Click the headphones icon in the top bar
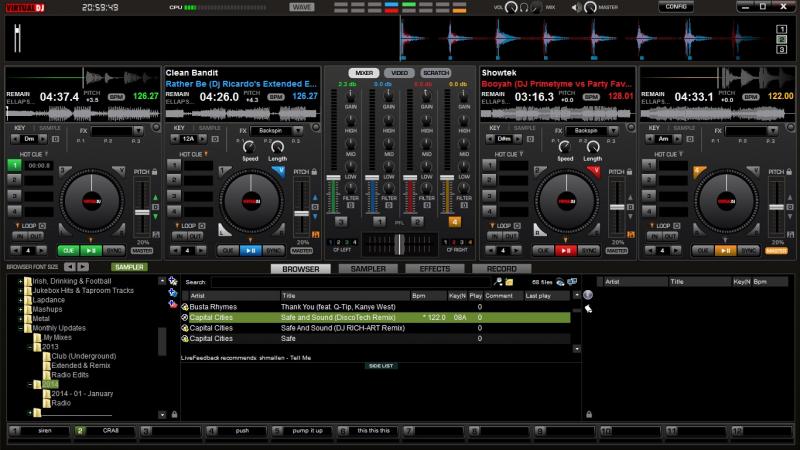Screen dimensions: 800x450 click(523, 8)
